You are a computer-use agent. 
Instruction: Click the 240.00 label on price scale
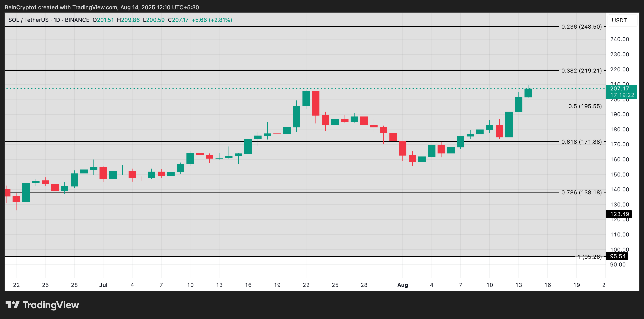pyautogui.click(x=619, y=39)
